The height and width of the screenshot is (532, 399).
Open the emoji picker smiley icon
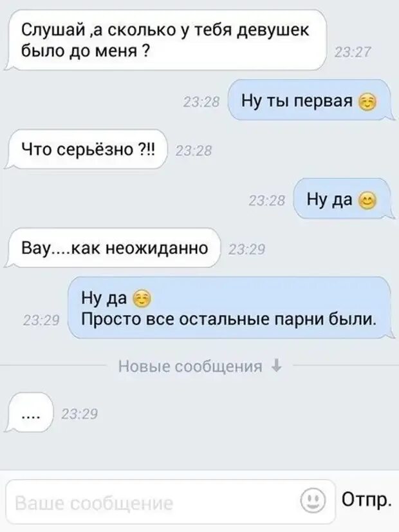coord(313,500)
